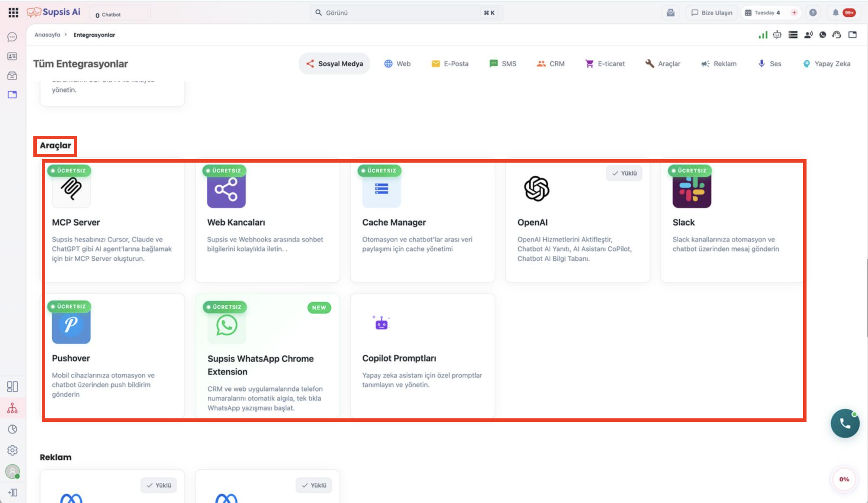Image resolution: width=868 pixels, height=503 pixels.
Task: Open the Cache Manager card title
Action: (394, 222)
